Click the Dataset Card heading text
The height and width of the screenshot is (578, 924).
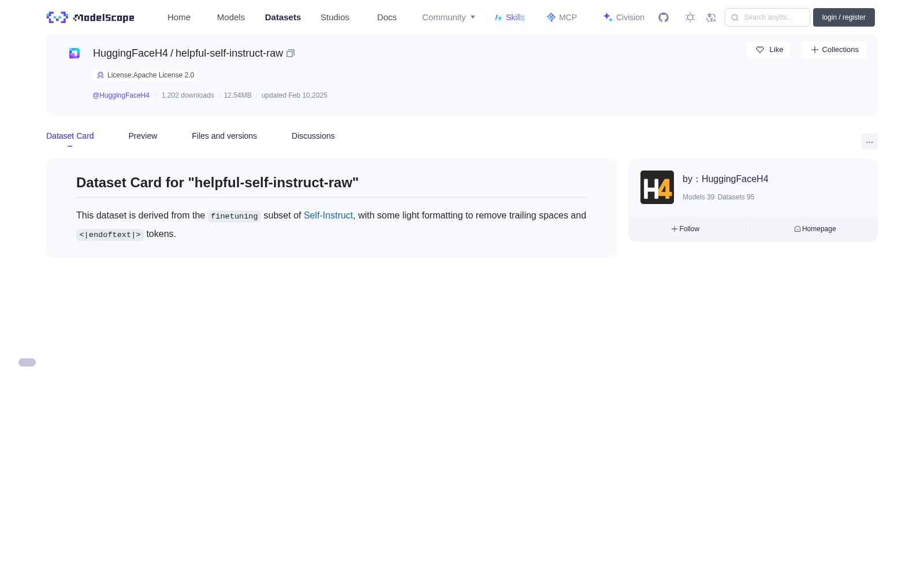click(217, 183)
